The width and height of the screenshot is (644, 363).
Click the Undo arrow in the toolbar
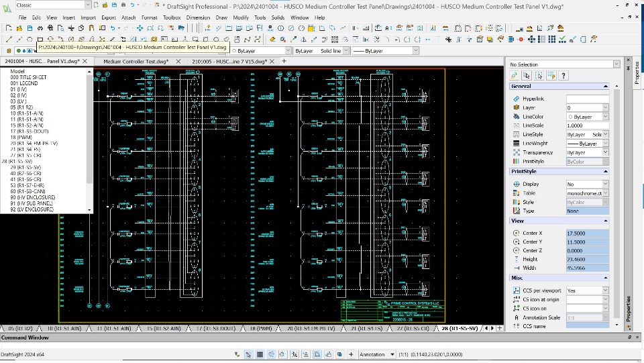(x=111, y=28)
